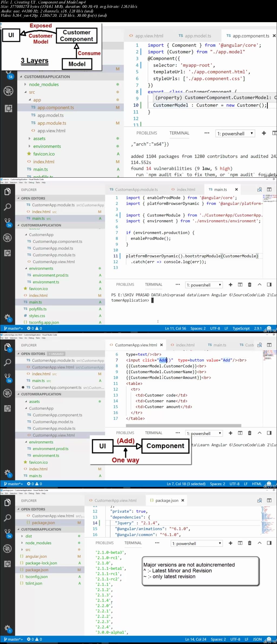Switch to main.ts tab in CustomerApp.view.html window
The width and height of the screenshot is (277, 644).
pyautogui.click(x=217, y=345)
